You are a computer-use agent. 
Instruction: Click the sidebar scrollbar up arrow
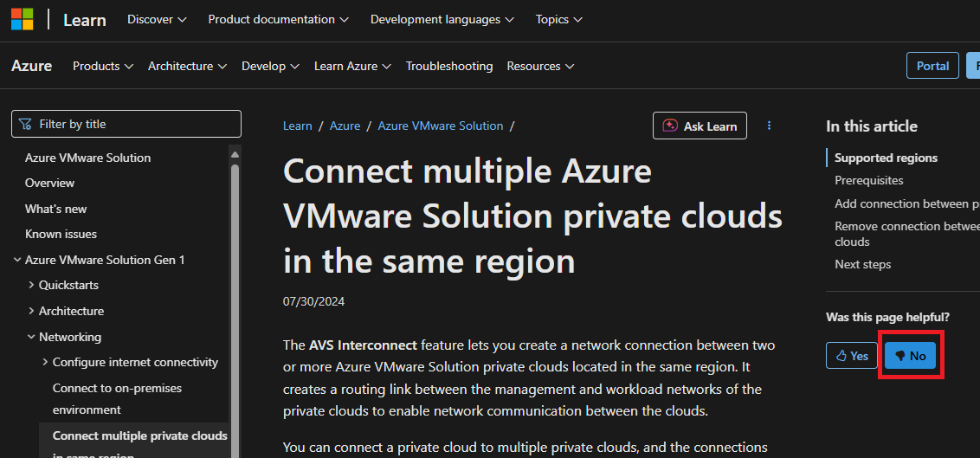pyautogui.click(x=235, y=154)
